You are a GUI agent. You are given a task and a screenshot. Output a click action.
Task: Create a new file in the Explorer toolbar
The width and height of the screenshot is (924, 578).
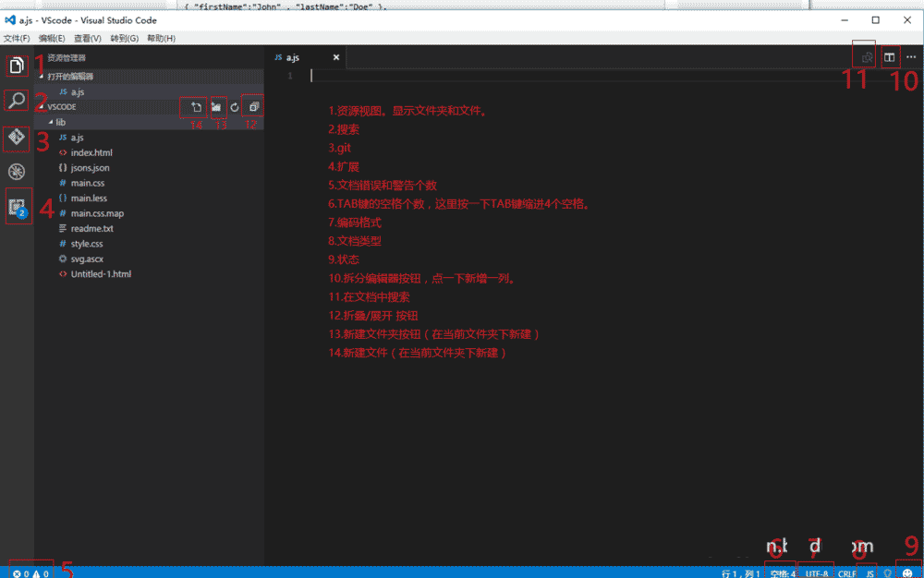pos(195,106)
